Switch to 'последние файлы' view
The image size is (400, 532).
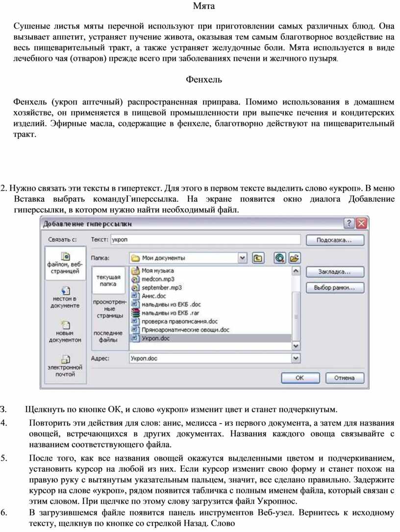pyautogui.click(x=108, y=336)
